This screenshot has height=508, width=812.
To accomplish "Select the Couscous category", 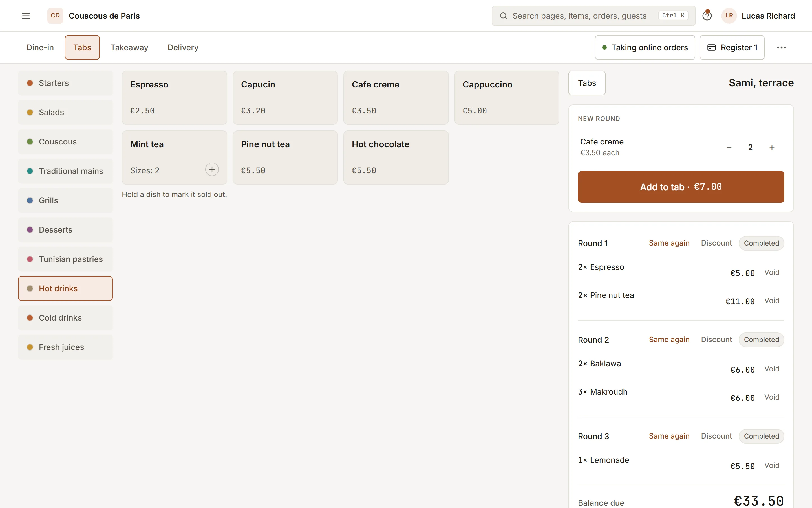I will [x=65, y=142].
